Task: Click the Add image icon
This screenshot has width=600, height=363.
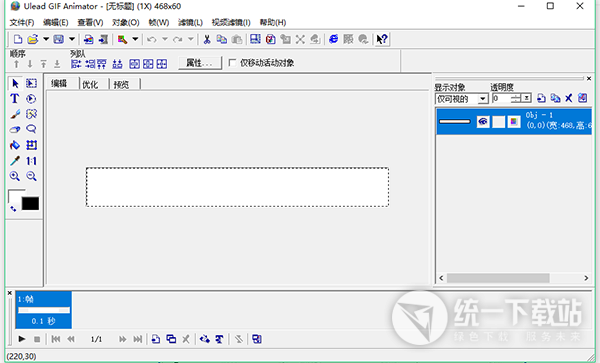Action: point(89,39)
